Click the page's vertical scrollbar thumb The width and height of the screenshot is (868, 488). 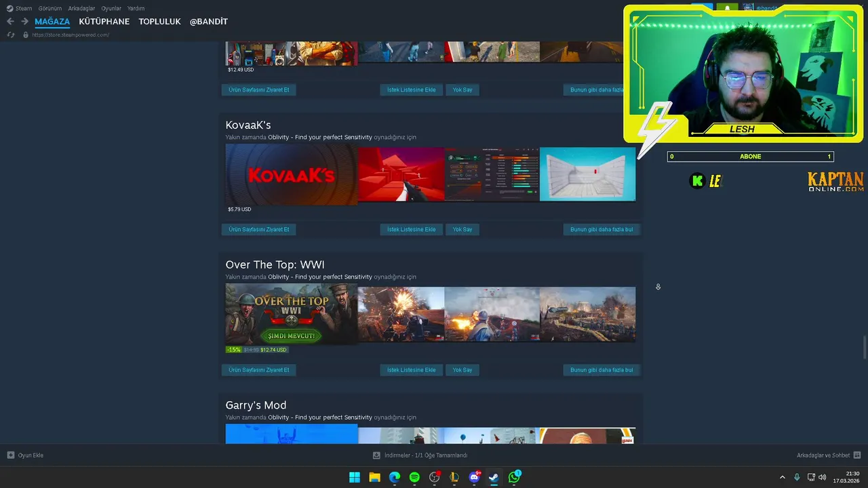[x=865, y=348]
